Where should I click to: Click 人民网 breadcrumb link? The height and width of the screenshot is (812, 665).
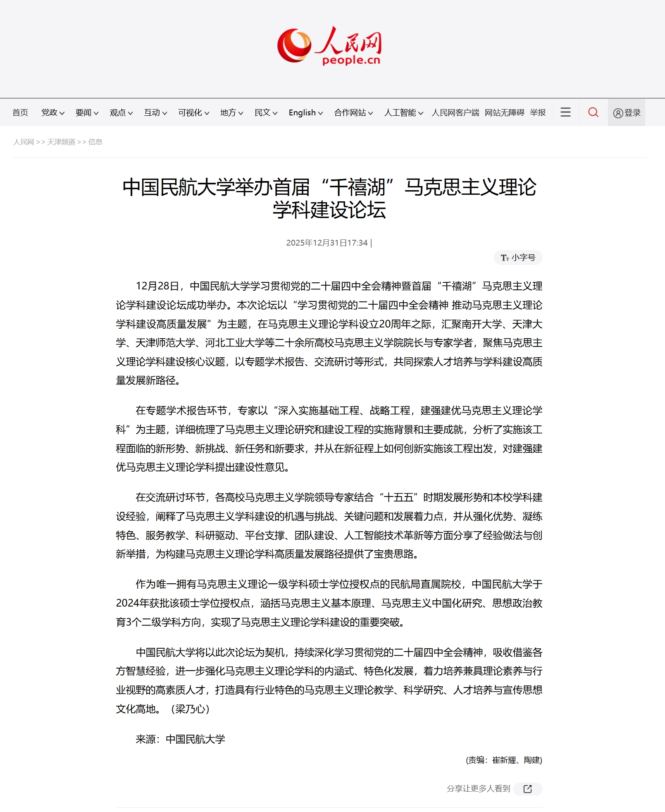[x=24, y=142]
